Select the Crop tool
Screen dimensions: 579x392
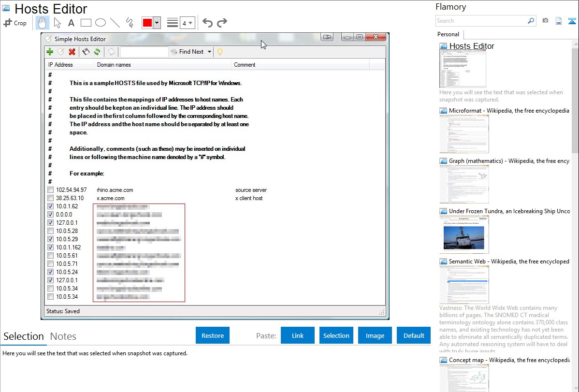[x=15, y=23]
